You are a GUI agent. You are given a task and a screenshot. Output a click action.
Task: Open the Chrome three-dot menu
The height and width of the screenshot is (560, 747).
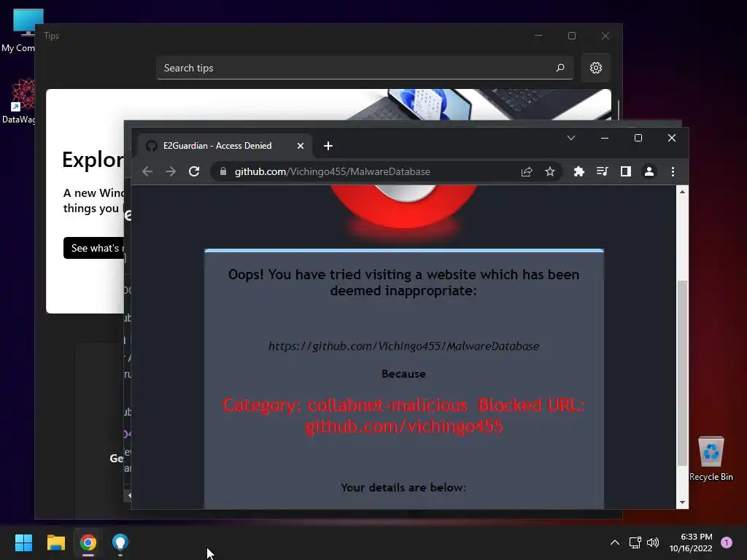[x=673, y=171]
